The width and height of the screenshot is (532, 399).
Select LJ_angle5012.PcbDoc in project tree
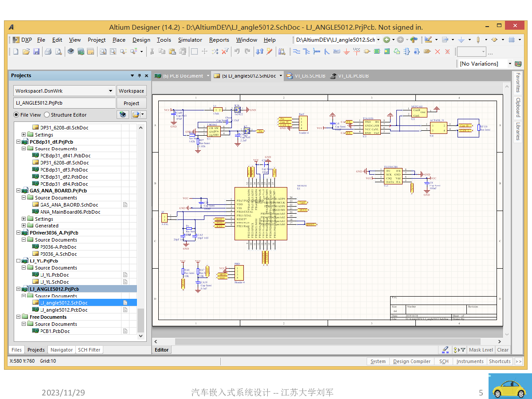[64, 310]
